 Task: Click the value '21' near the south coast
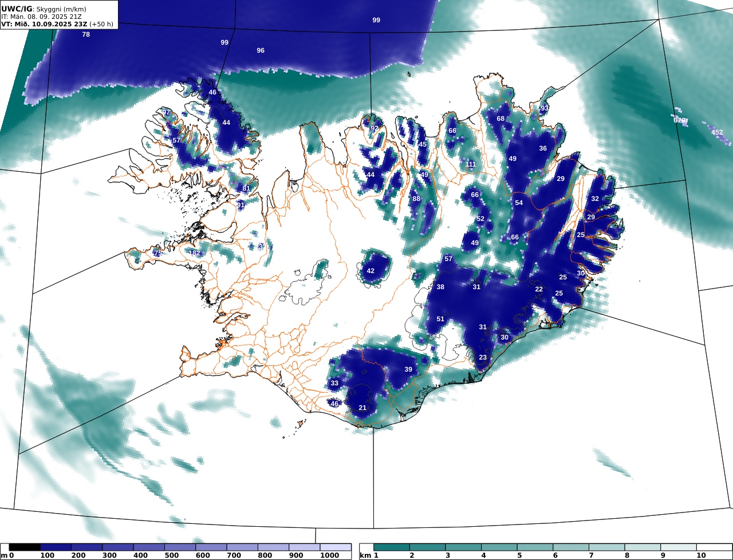click(x=362, y=408)
